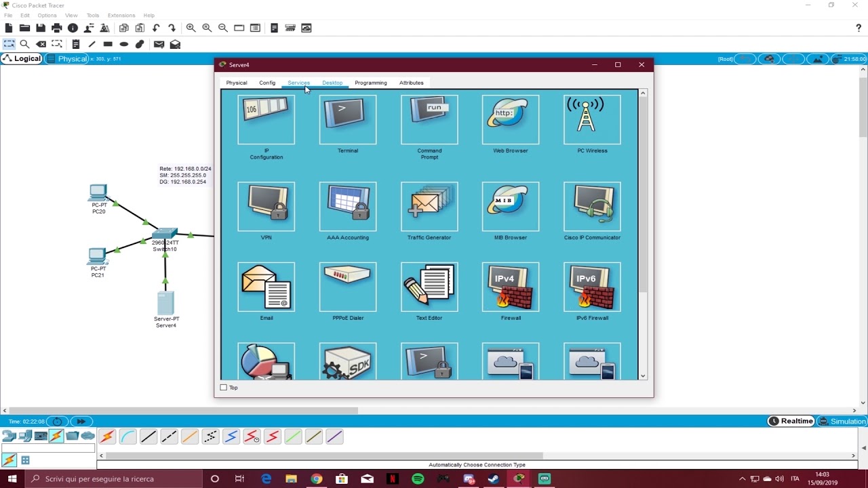Click the Undo arrow in the toolbar
The image size is (868, 488).
pos(156,28)
